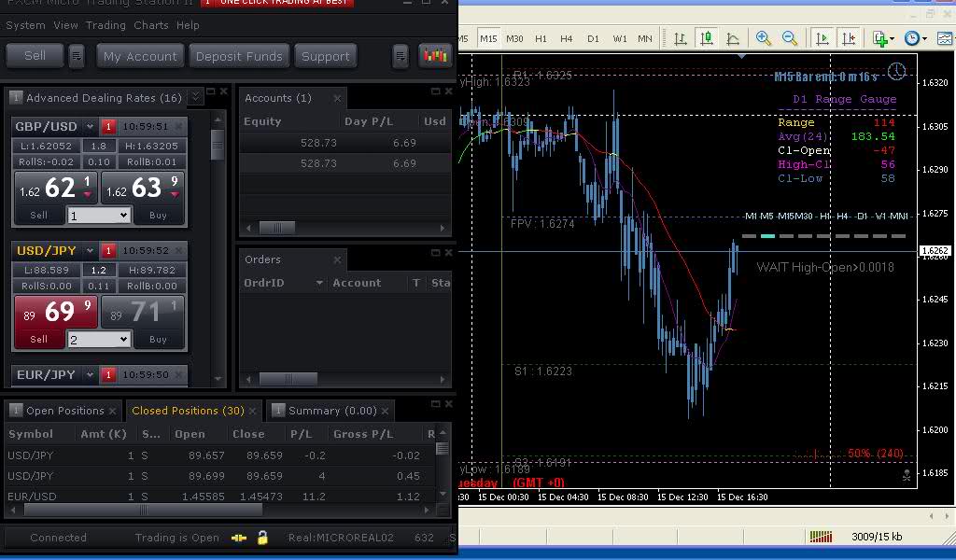Toggle USD/JPY one-click trading red indicator
The height and width of the screenshot is (560, 956).
[109, 251]
